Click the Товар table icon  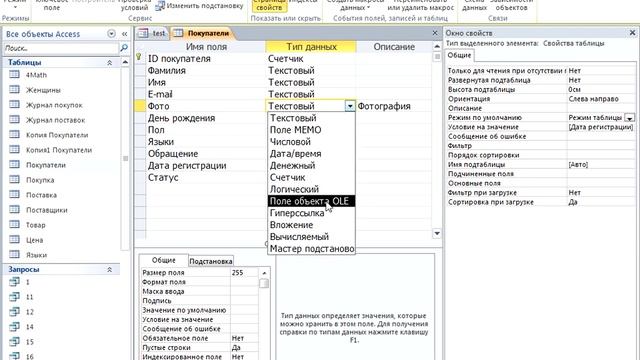coord(14,224)
